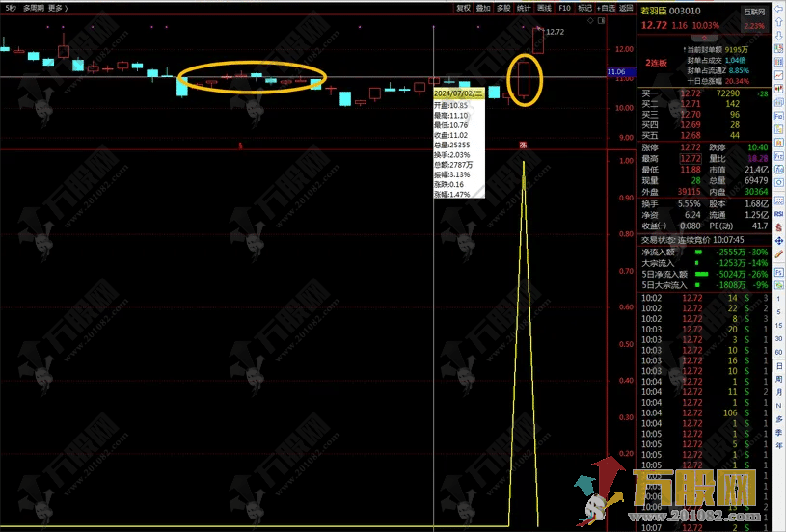Select monthly (月) K-line period
This screenshot has width=786, height=532.
point(778,392)
